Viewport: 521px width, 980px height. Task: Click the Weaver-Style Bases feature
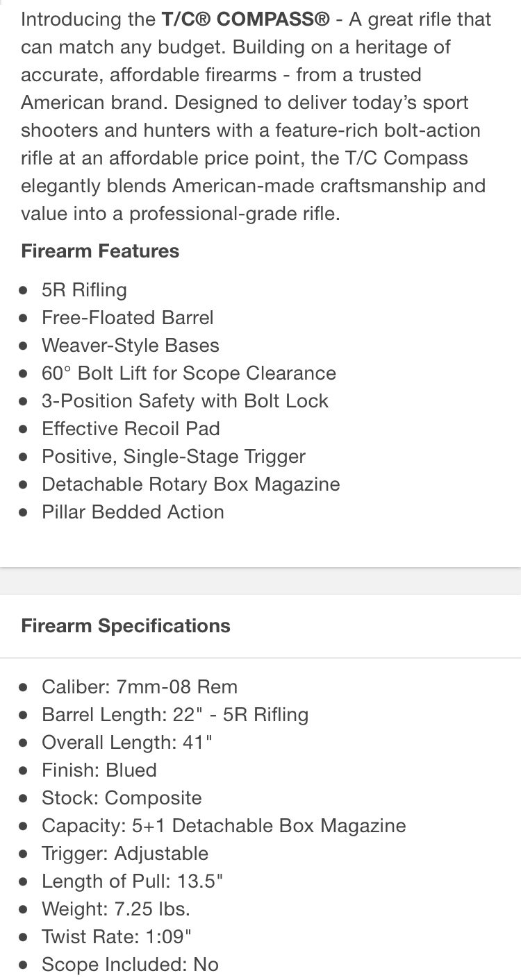(131, 346)
